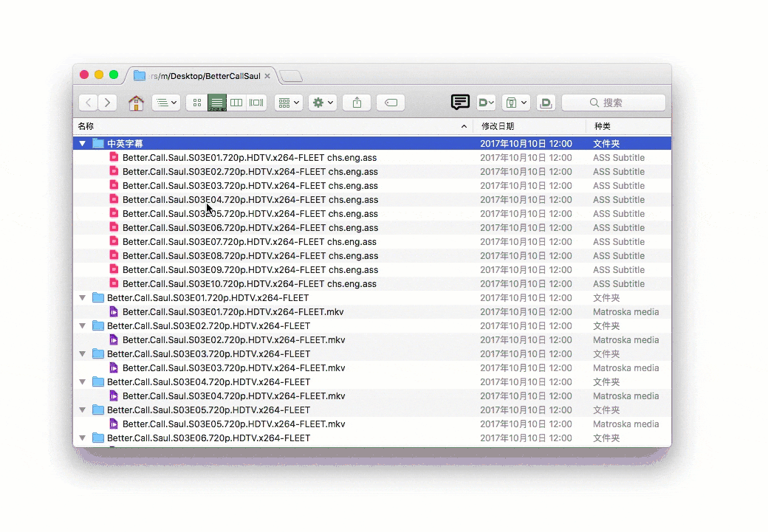The height and width of the screenshot is (532, 768).
Task: Open the green D dropdown in toolbar
Action: coord(486,103)
